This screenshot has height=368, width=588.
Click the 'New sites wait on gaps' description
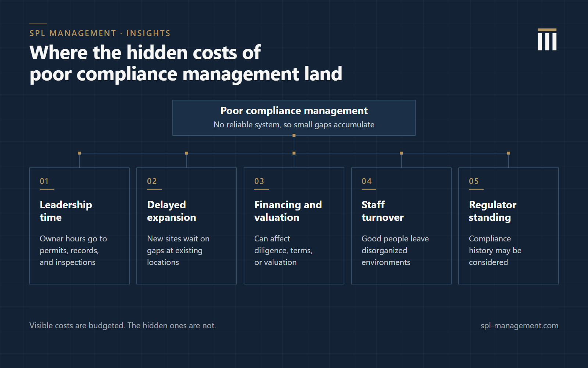tap(178, 251)
